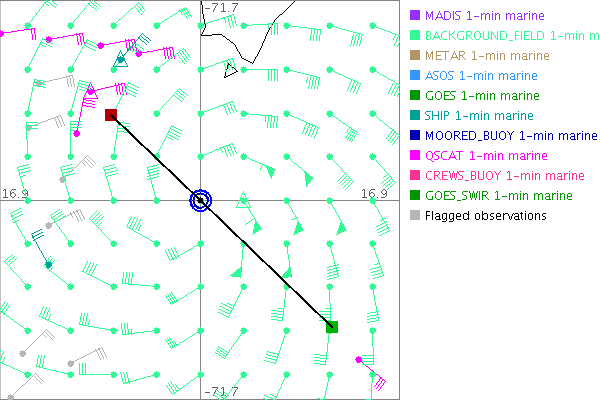Click the black triangle marker near the coastline
Viewport: 600px width, 400px height.
pyautogui.click(x=230, y=69)
